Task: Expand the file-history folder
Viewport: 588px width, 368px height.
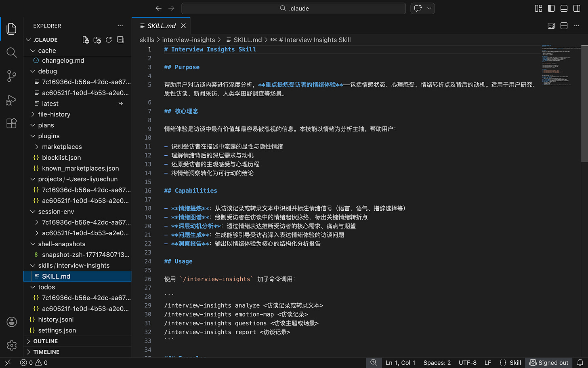Action: point(33,114)
